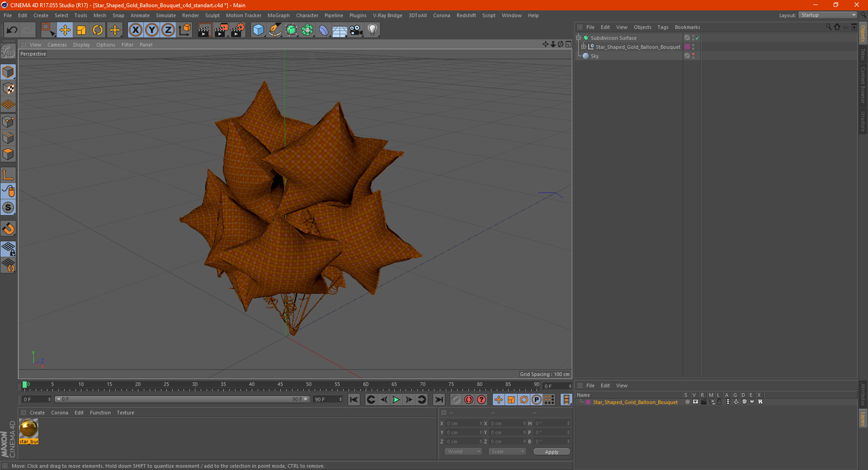868x470 pixels.
Task: Expand the Star_Shaped_Gold_Balloon_Bouquet tree node
Action: [x=584, y=47]
